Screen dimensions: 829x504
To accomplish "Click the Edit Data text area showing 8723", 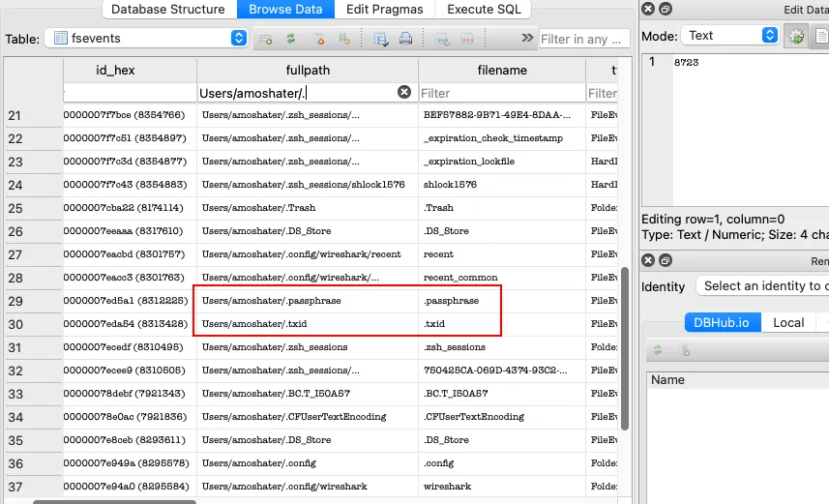I will [x=751, y=130].
